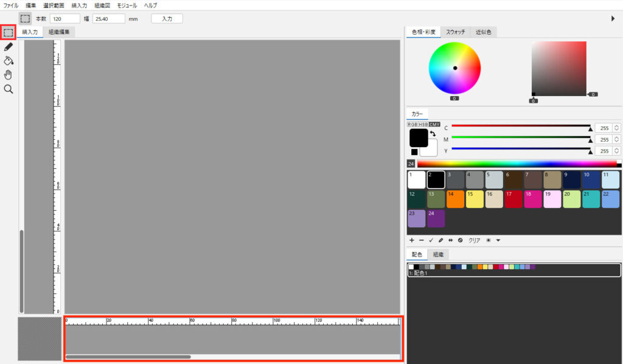Switch to the スウォッチ tab
This screenshot has width=623, height=364.
(x=456, y=32)
